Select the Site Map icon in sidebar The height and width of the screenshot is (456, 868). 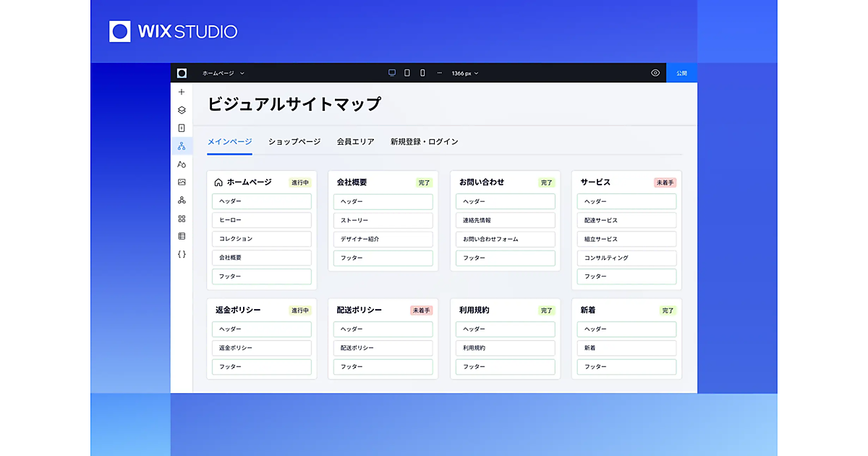(182, 146)
